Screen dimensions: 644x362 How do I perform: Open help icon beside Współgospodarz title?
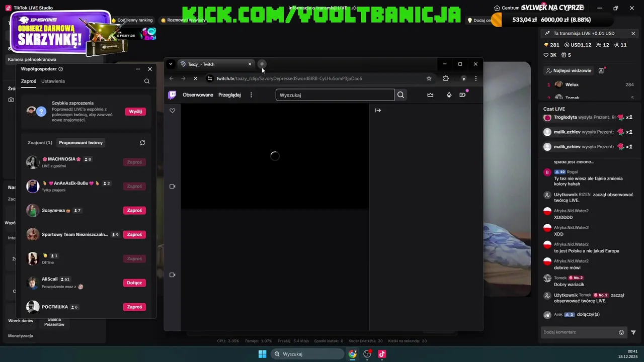pyautogui.click(x=61, y=69)
